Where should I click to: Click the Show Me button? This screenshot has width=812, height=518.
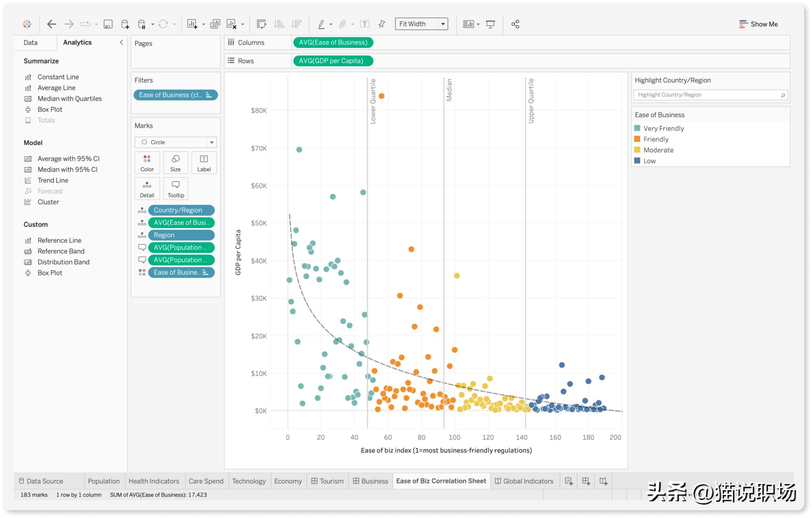click(758, 24)
